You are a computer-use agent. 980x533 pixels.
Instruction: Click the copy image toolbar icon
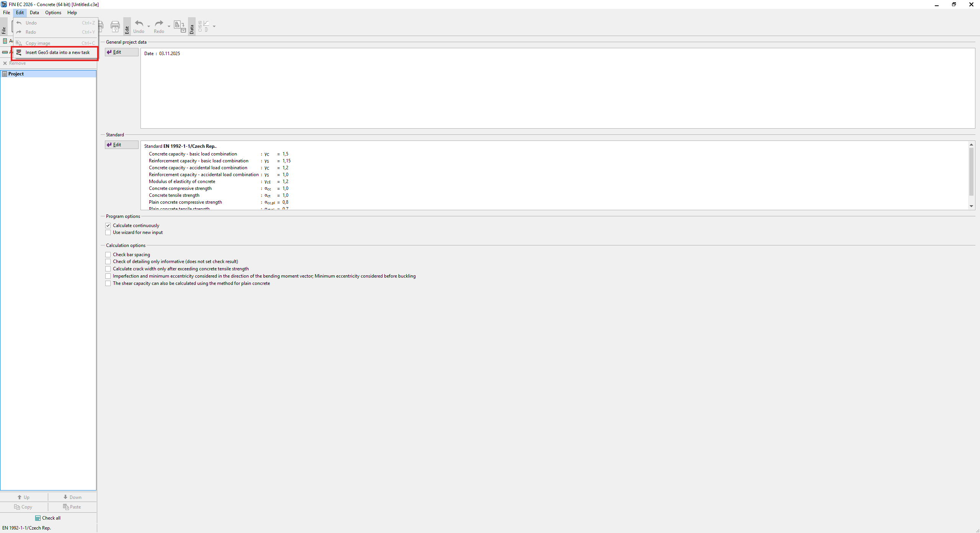click(180, 26)
